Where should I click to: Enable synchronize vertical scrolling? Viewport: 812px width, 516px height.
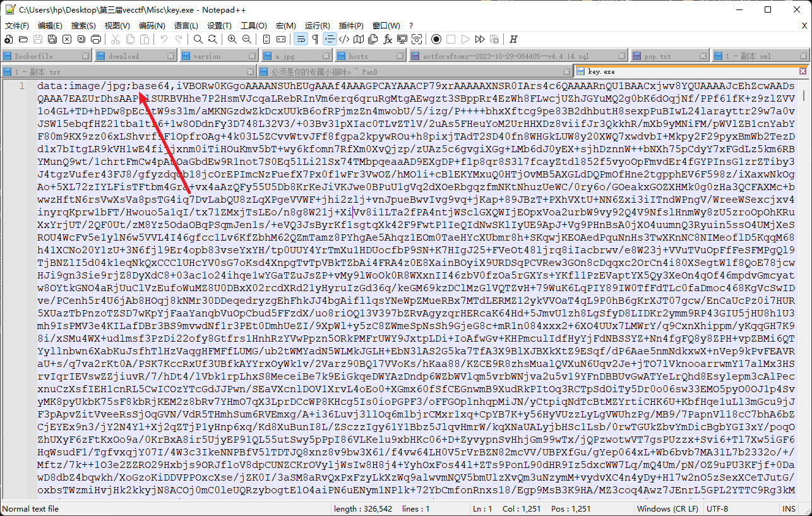[266, 39]
